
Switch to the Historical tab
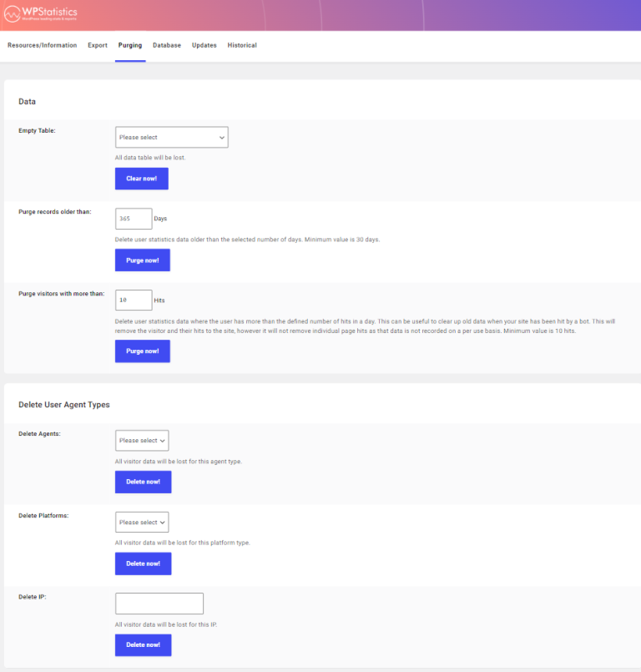[x=242, y=45]
